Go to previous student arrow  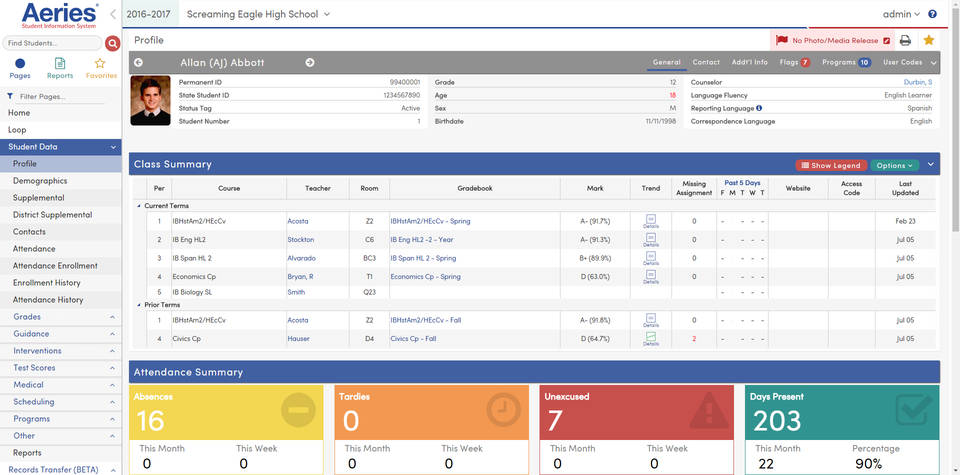pos(138,63)
